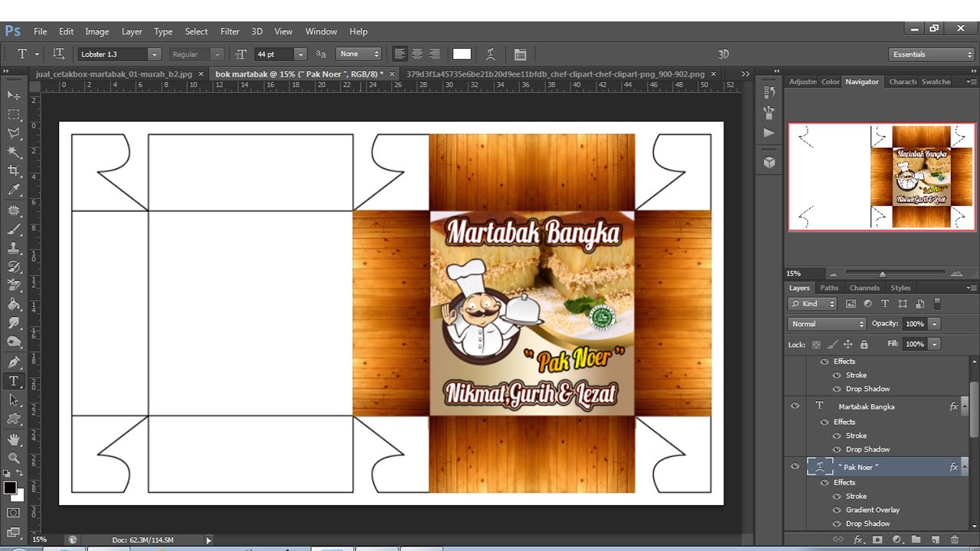The image size is (980, 551).
Task: Toggle Gradient Overlay effect visibility
Action: click(x=837, y=510)
